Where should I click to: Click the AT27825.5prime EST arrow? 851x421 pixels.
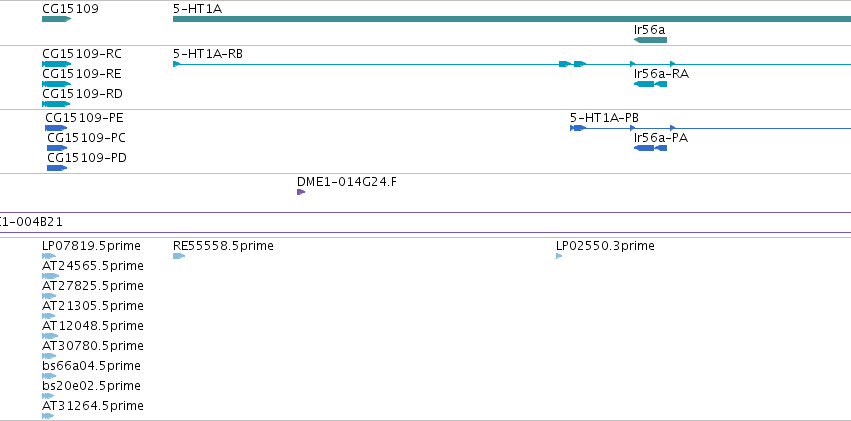49,296
